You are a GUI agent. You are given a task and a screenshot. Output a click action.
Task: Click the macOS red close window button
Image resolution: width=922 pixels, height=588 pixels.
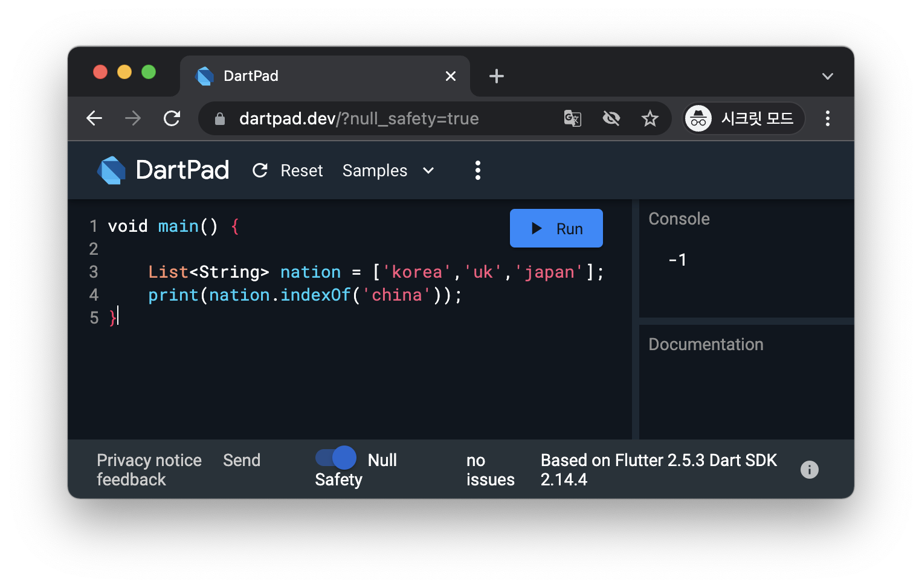point(100,72)
